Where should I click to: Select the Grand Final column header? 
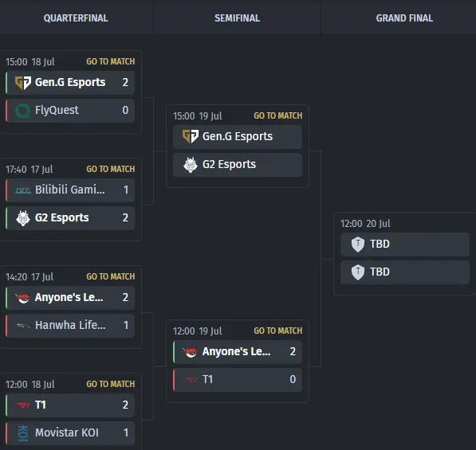(x=404, y=18)
